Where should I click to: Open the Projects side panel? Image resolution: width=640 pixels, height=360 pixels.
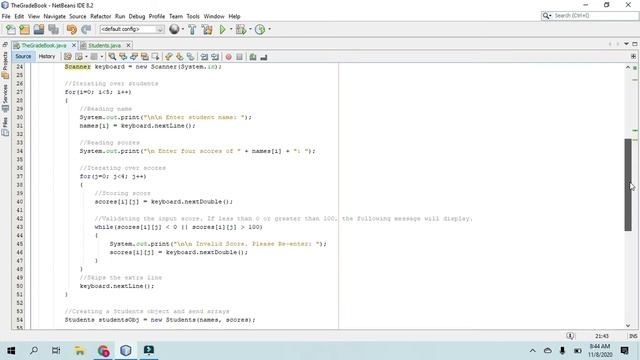pos(5,64)
